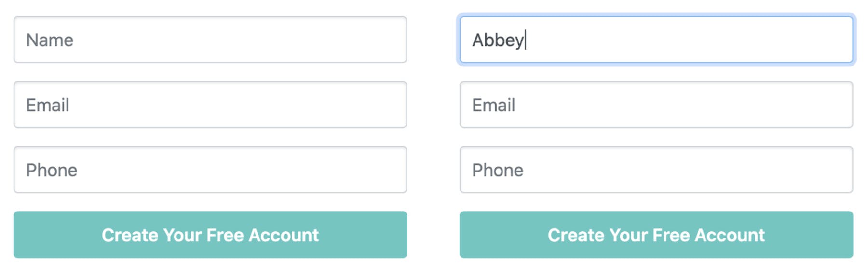
Task: Select the Phone box beneath Abbey's Email field
Action: [x=656, y=170]
